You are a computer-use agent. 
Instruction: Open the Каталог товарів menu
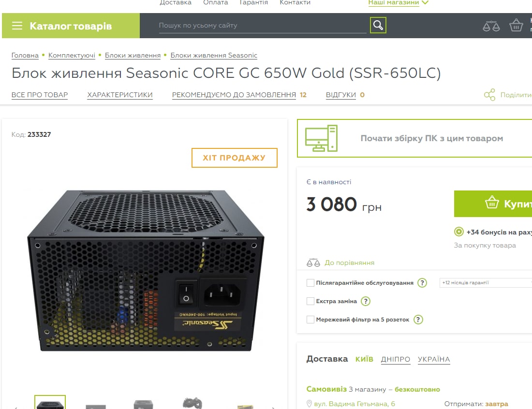point(71,26)
